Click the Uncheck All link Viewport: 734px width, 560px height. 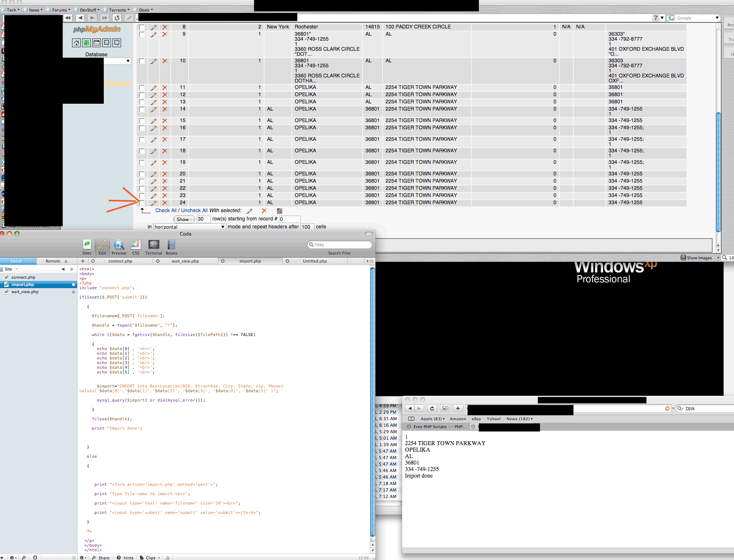click(194, 211)
